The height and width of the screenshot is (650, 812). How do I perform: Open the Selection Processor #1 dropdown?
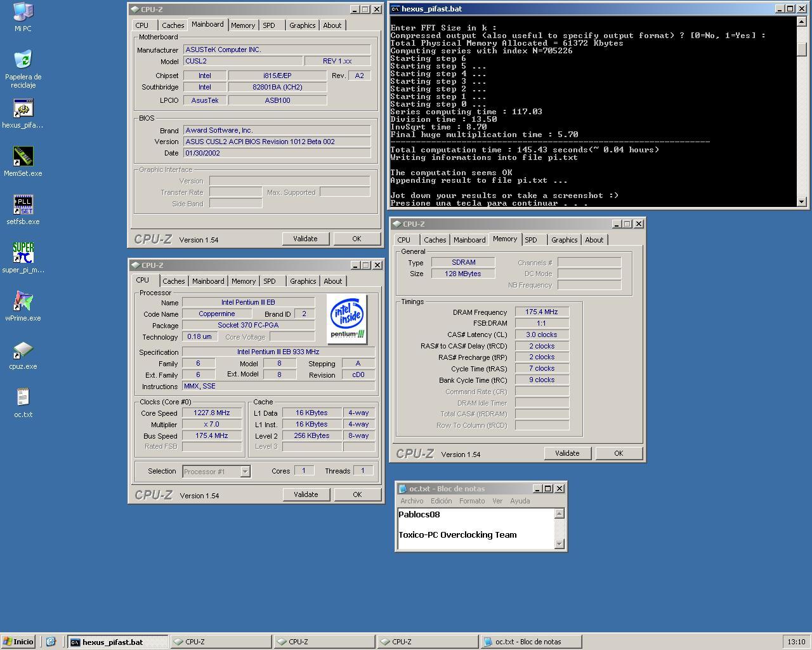(245, 472)
